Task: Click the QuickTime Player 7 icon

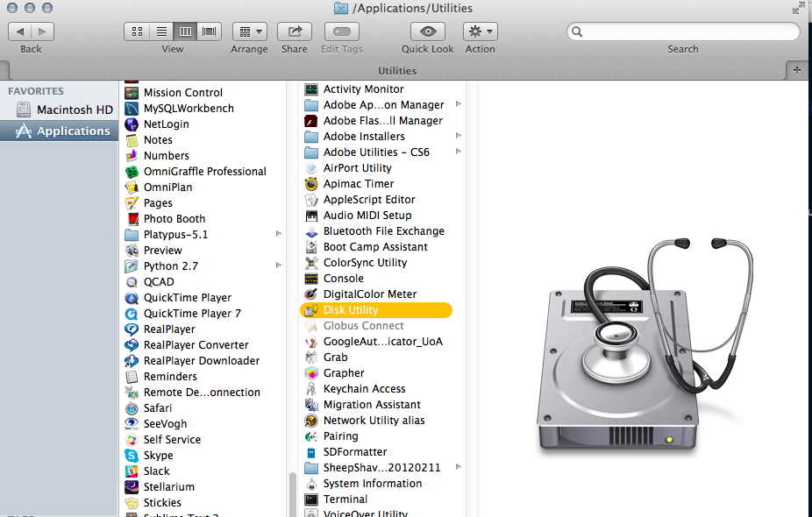Action: [x=132, y=314]
